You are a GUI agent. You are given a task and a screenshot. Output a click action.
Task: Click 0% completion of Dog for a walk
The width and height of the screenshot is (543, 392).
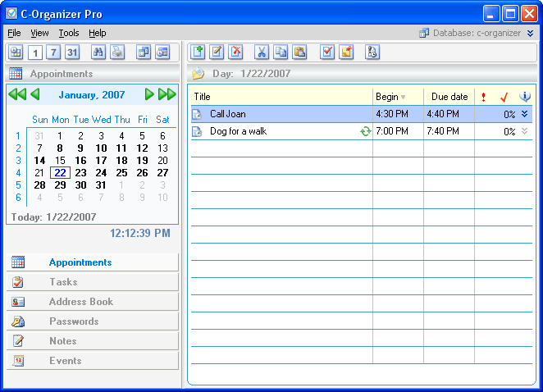(x=509, y=131)
